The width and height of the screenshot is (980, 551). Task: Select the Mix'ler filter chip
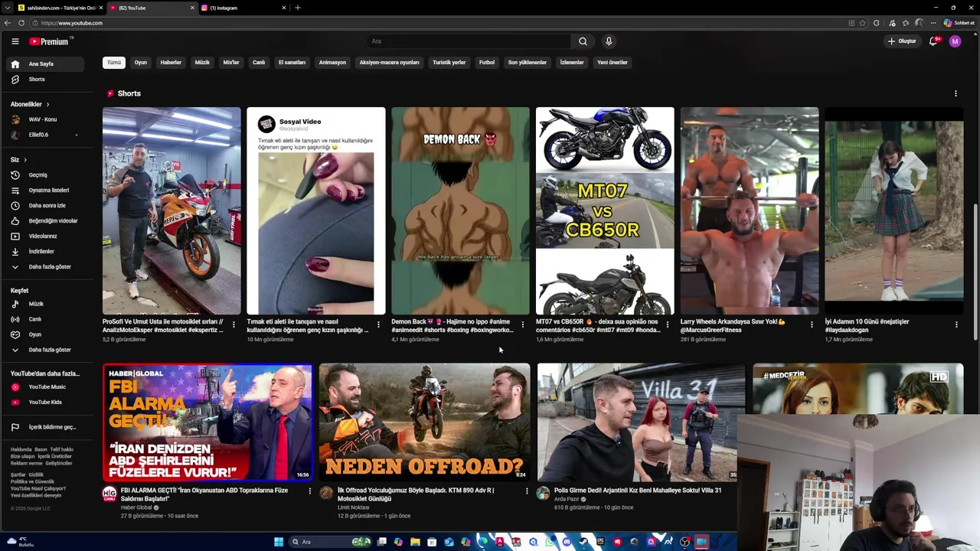pos(231,63)
